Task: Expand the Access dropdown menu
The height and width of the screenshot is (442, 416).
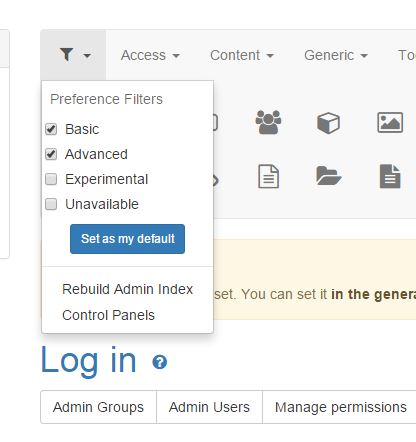Action: pyautogui.click(x=150, y=55)
